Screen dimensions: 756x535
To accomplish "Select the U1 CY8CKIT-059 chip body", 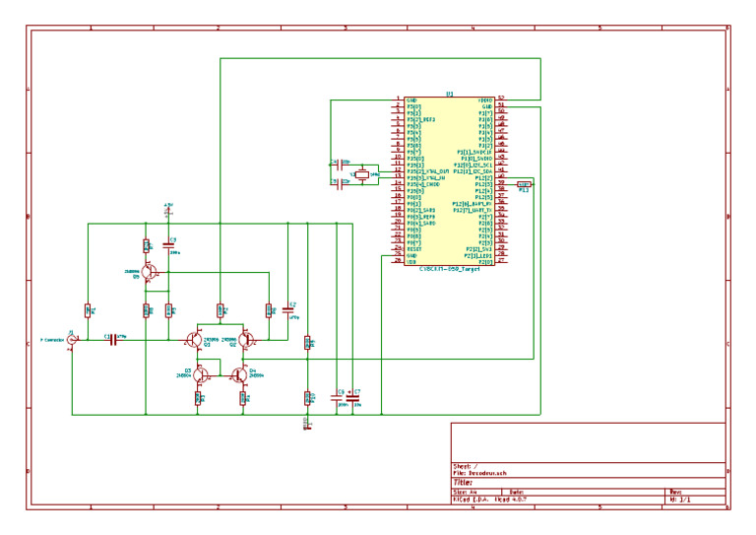I will point(449,181).
